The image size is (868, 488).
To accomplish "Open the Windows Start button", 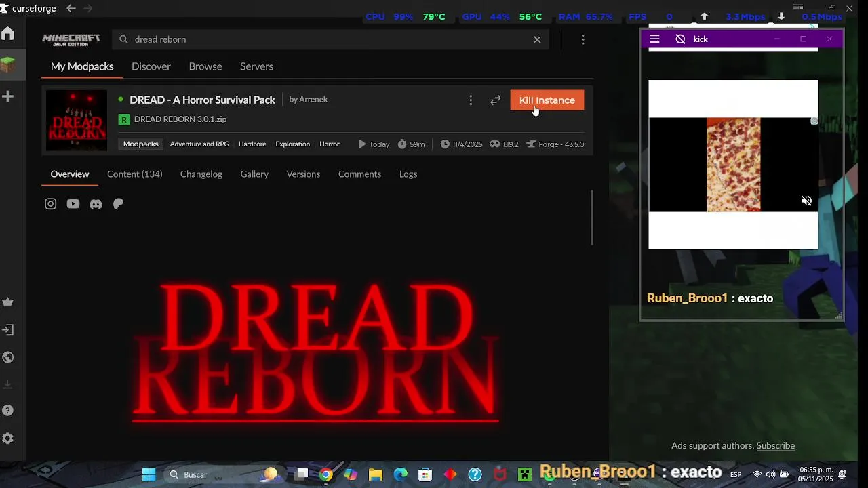I will coord(149,474).
